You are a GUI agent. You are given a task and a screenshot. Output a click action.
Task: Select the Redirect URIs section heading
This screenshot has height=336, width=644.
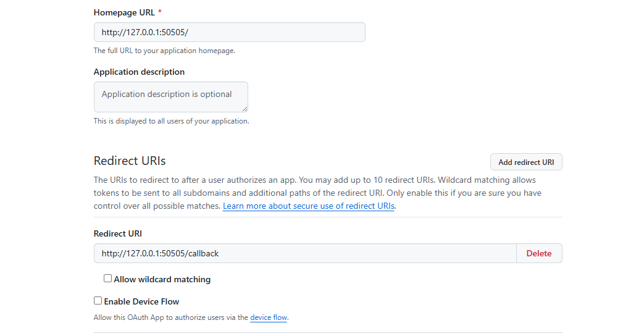[x=130, y=161]
